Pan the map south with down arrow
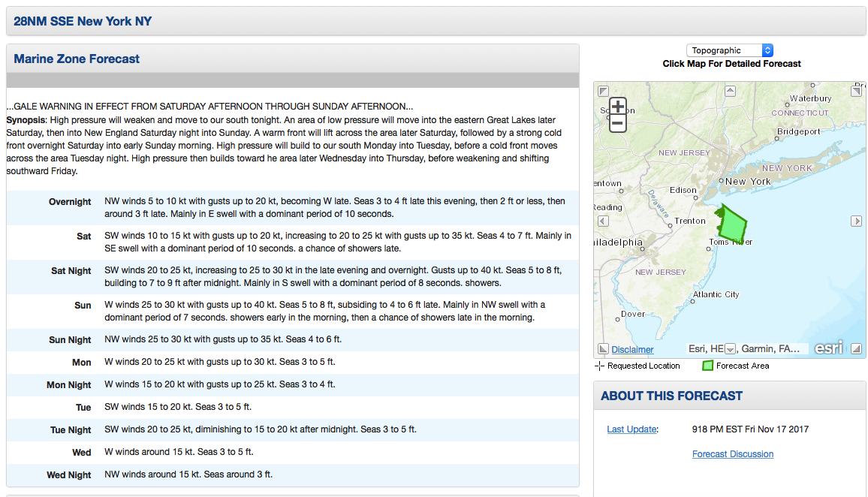 (x=729, y=349)
